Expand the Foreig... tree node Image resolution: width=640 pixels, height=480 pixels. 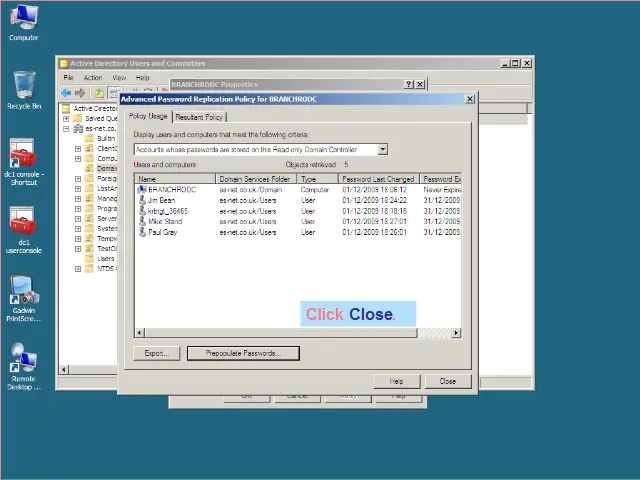(78, 179)
